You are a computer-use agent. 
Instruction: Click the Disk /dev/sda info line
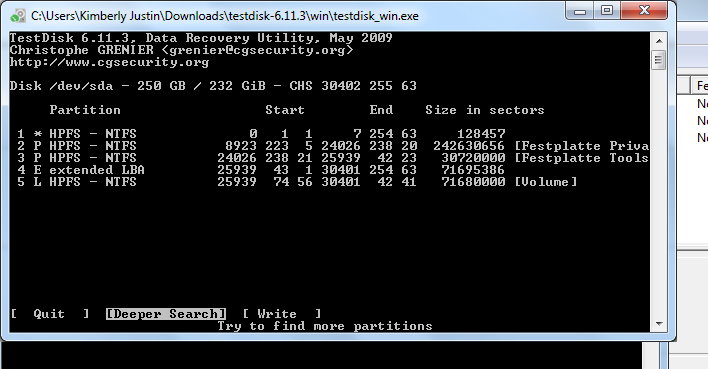coord(213,86)
